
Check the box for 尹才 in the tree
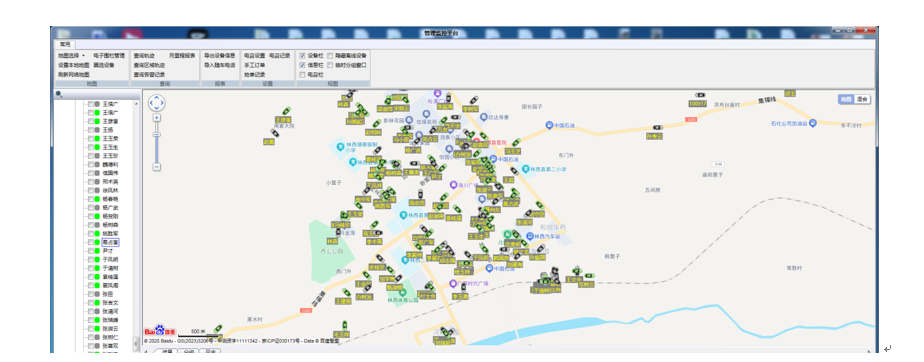pyautogui.click(x=91, y=251)
